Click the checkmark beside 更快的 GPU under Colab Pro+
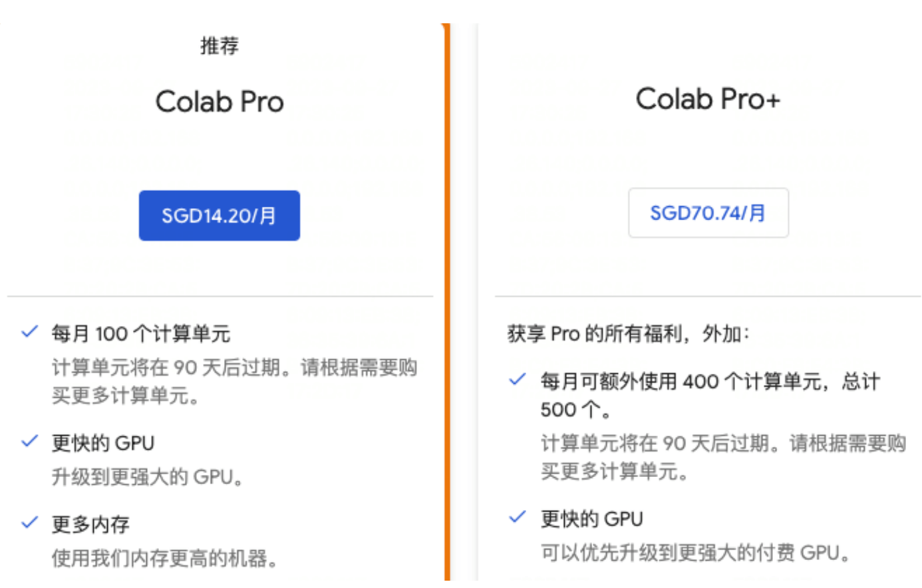The image size is (922, 588). 518,517
